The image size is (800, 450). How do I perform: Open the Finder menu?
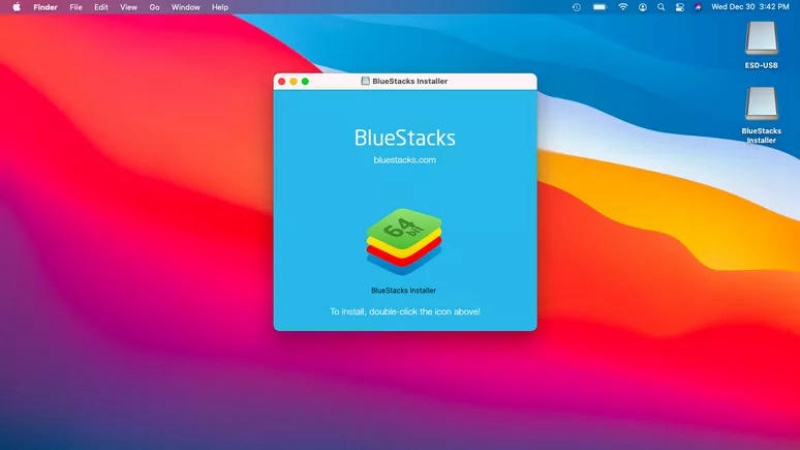point(45,7)
